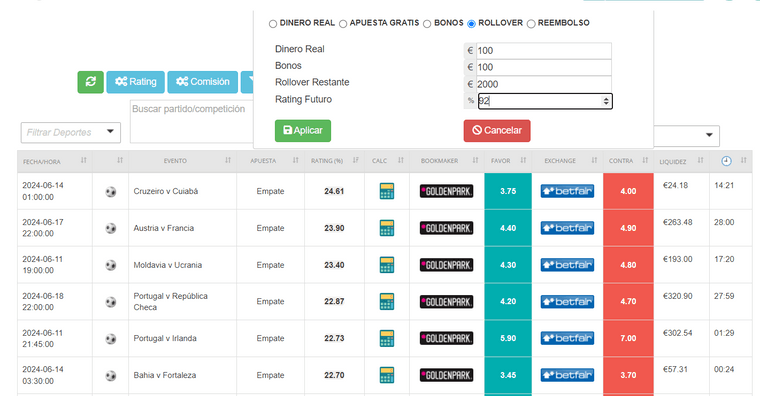Click the green refresh icon button
Image resolution: width=760 pixels, height=396 pixels.
click(x=91, y=82)
